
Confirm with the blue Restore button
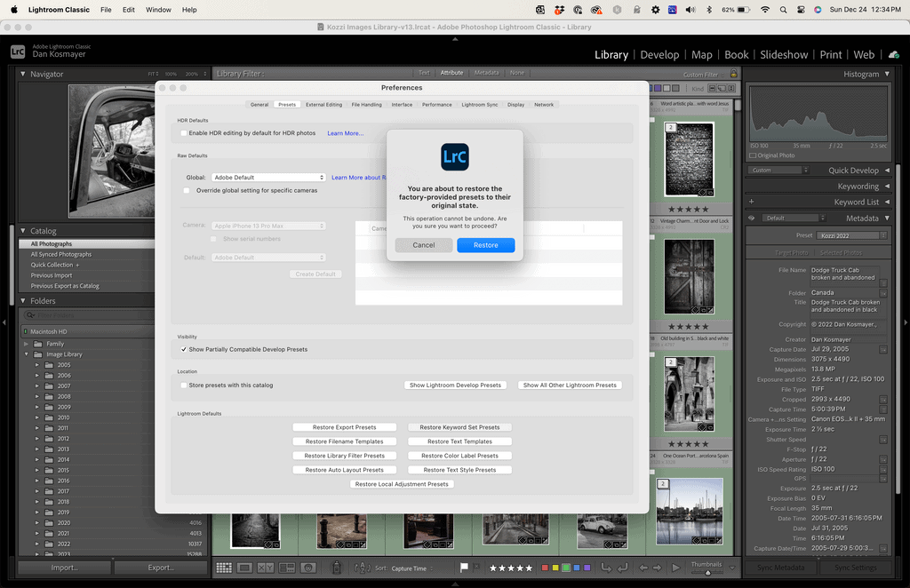pos(486,245)
